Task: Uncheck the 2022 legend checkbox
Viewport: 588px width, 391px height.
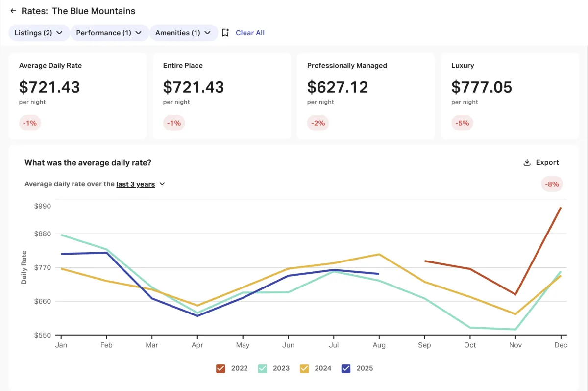Action: (x=220, y=368)
